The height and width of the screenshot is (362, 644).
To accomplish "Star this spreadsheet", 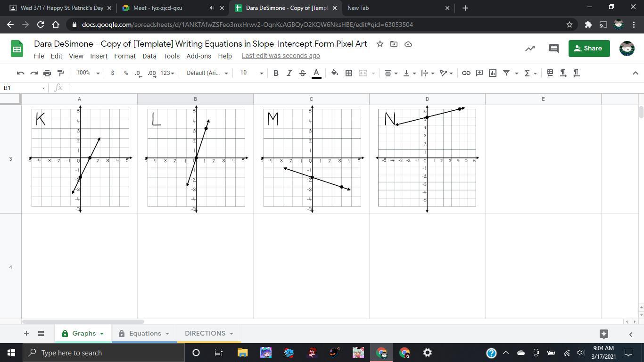I will pyautogui.click(x=380, y=44).
